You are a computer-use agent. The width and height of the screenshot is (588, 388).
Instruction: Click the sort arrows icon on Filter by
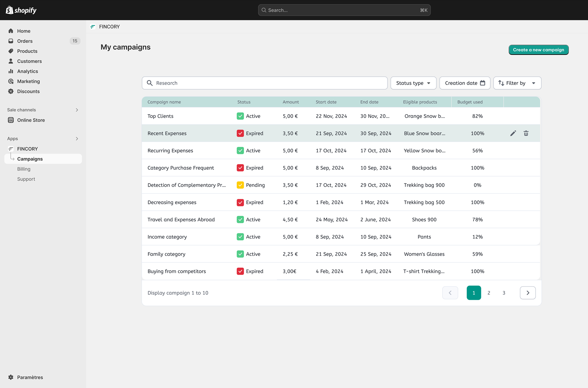pos(501,83)
